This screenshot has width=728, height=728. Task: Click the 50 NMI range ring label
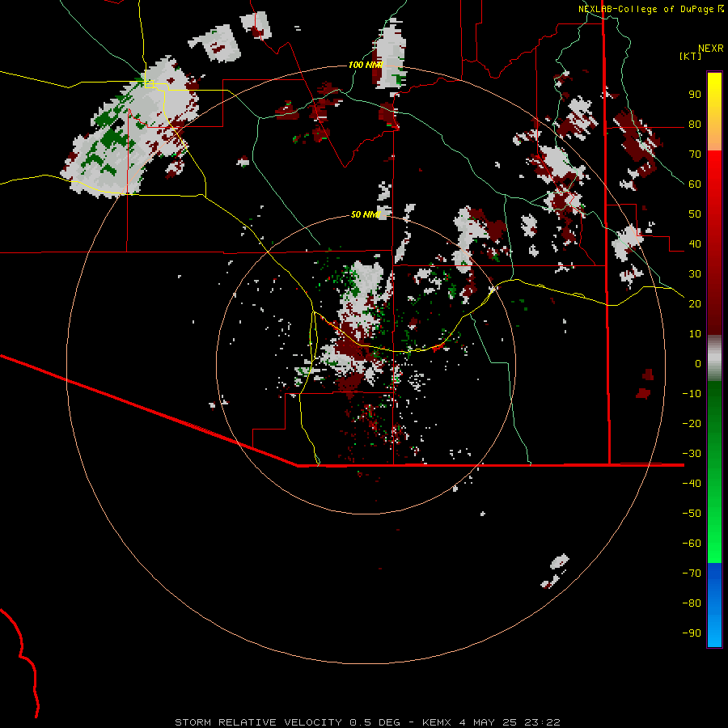(x=365, y=214)
